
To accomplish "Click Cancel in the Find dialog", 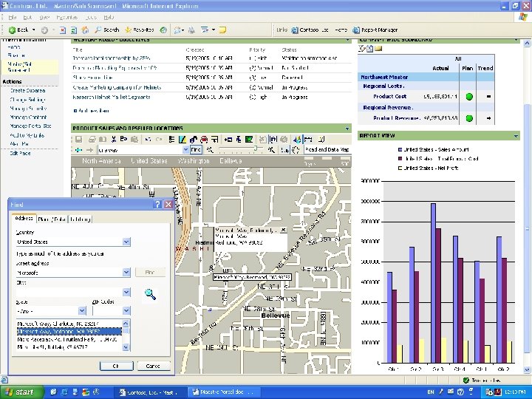I will click(153, 366).
